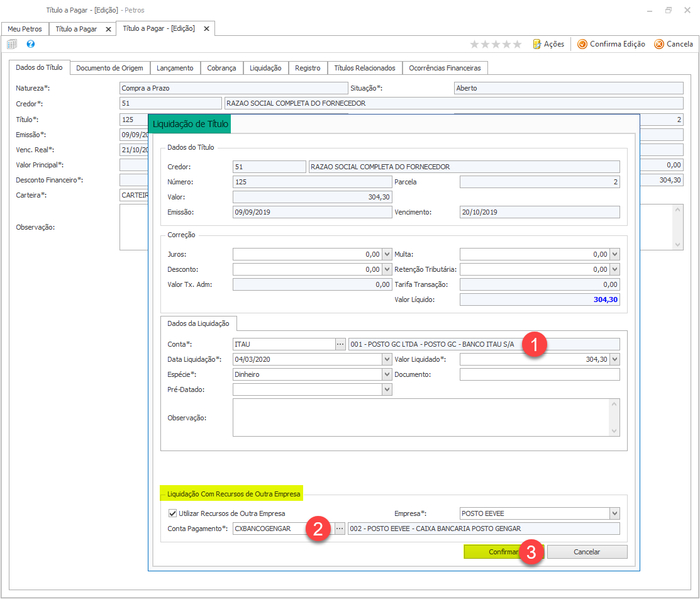Expand the Retenção Tributária dropdown arrow
This screenshot has height=599, width=700.
coord(614,269)
